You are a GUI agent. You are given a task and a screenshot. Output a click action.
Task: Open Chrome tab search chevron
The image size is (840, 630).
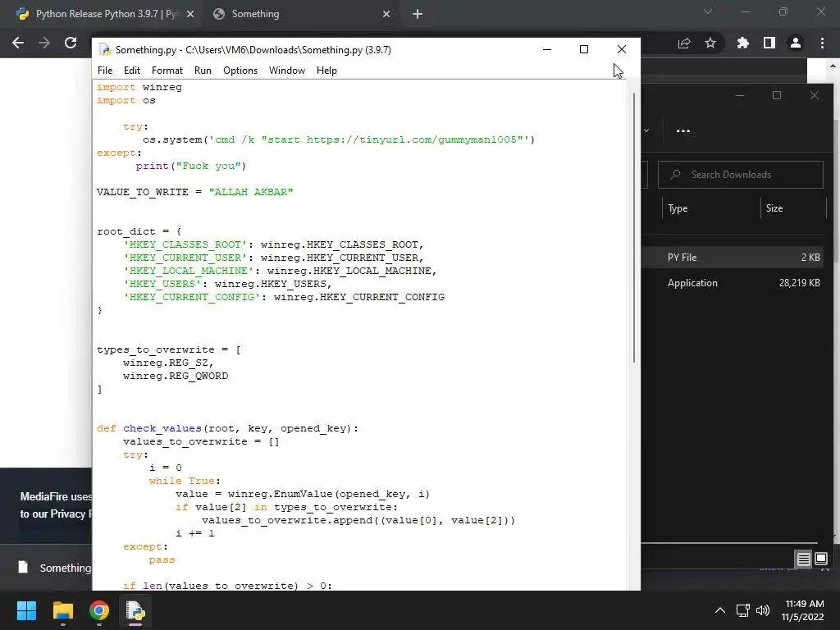click(708, 11)
